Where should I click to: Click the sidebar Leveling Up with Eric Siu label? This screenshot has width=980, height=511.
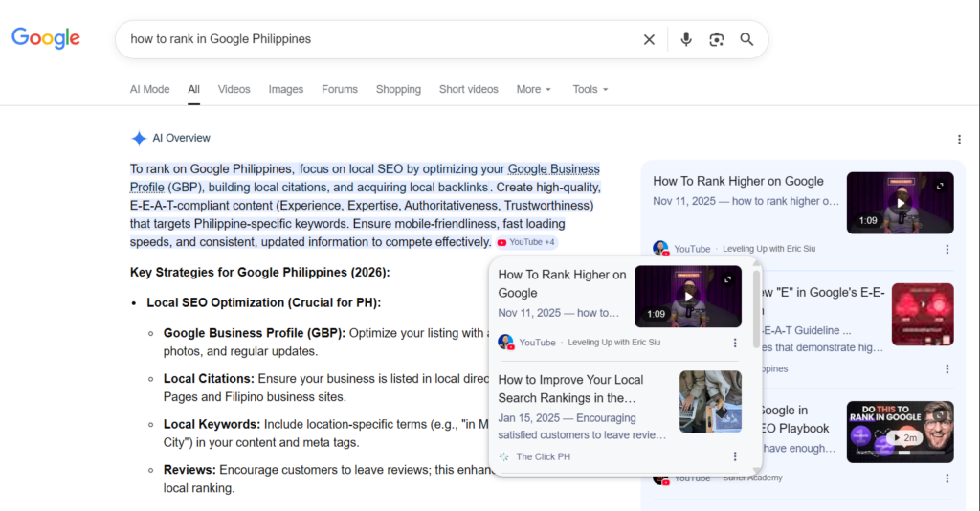(768, 249)
